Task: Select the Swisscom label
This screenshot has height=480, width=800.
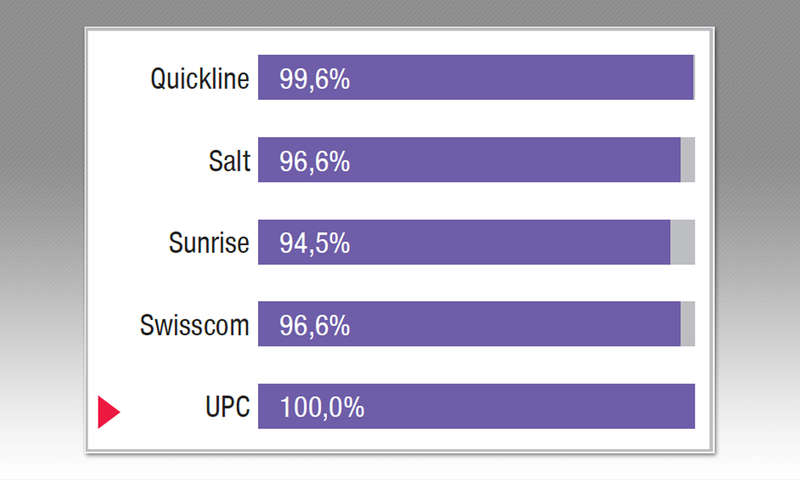Action: (194, 325)
